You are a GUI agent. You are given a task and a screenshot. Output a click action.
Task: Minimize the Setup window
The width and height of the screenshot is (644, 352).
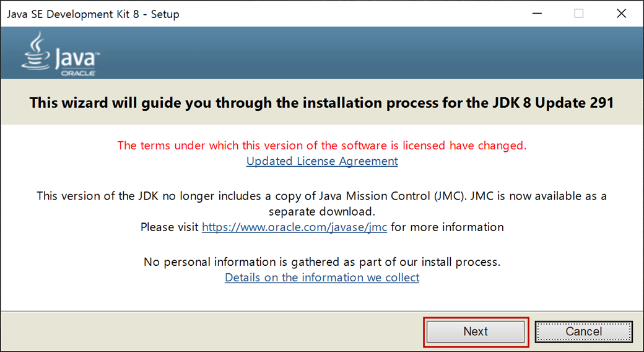[537, 14]
